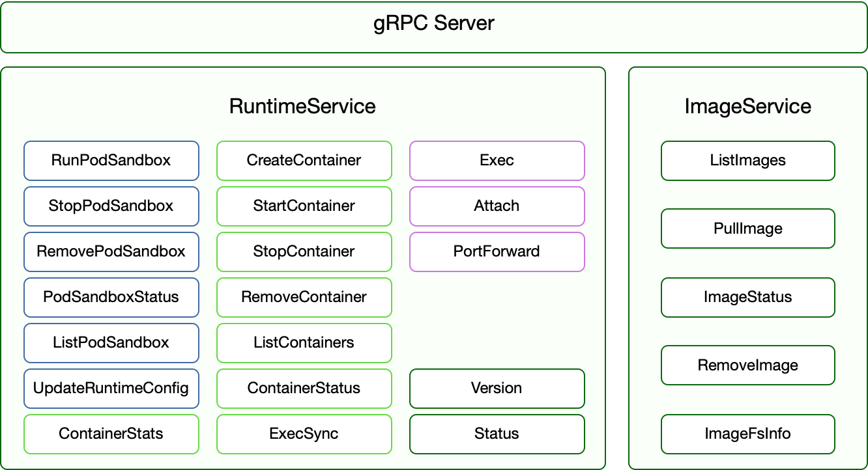Select the ListImages box
The width and height of the screenshot is (868, 470).
[x=748, y=161]
